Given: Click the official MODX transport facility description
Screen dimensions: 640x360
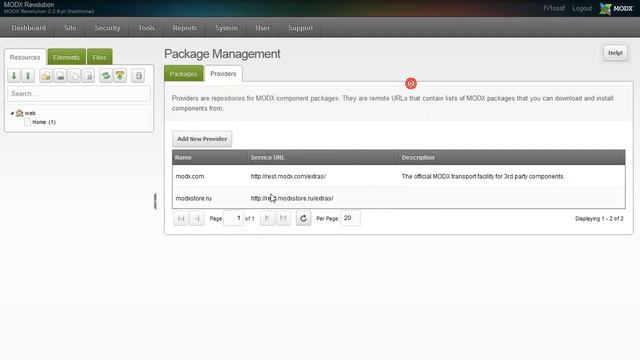Looking at the screenshot, I should pos(483,176).
